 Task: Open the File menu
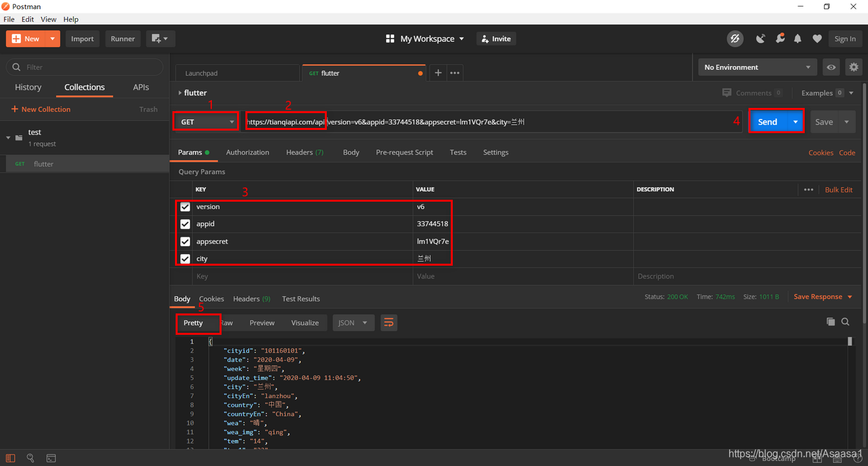(x=9, y=19)
